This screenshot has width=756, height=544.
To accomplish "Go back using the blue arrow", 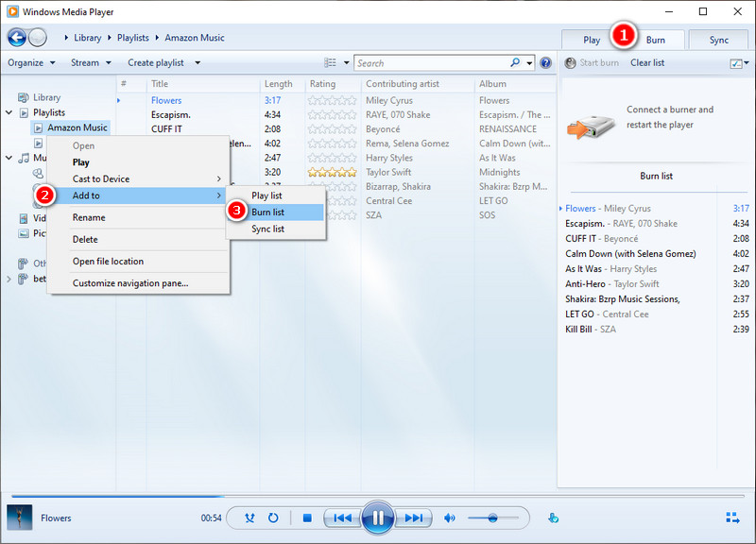I will coord(17,37).
